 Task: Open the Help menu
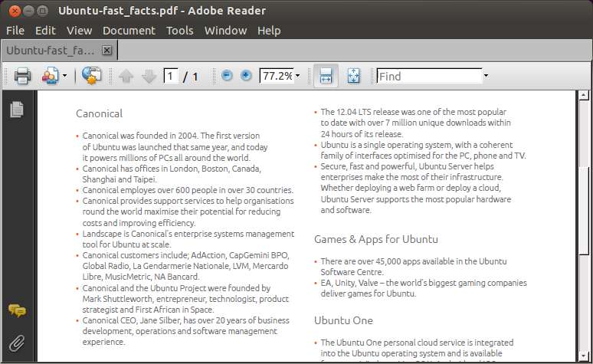tap(269, 31)
